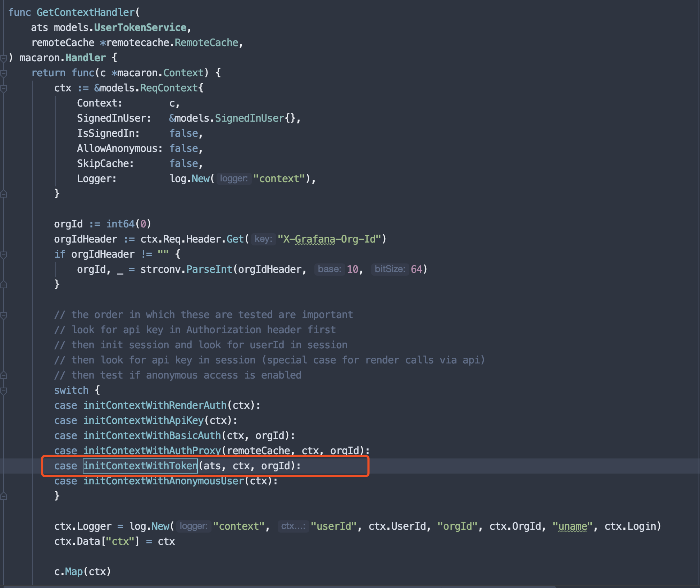Click "context" string in Logger field line
The width and height of the screenshot is (700, 588).
click(279, 178)
